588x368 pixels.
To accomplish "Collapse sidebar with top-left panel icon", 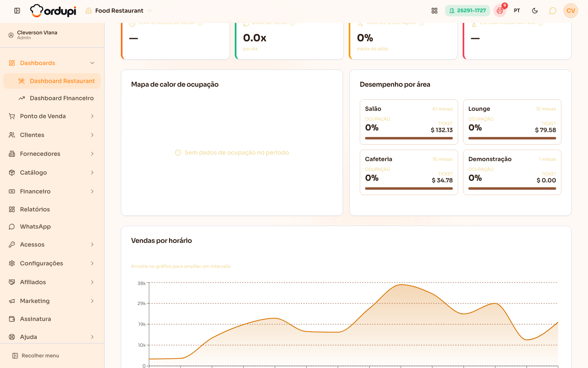I will [x=17, y=11].
